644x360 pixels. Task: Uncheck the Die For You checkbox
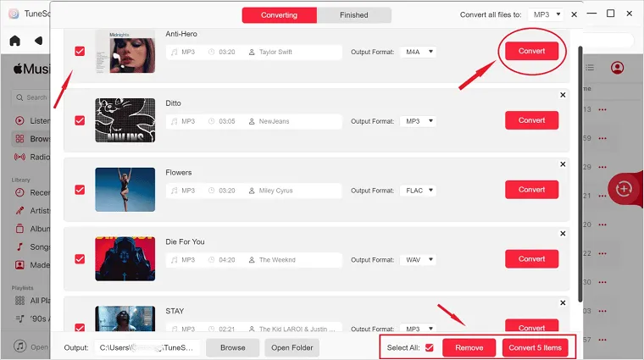pyautogui.click(x=80, y=259)
